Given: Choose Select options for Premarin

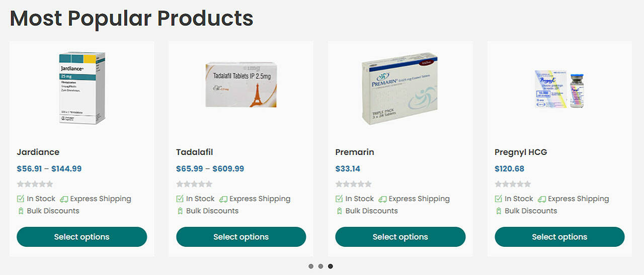Looking at the screenshot, I should click(400, 237).
